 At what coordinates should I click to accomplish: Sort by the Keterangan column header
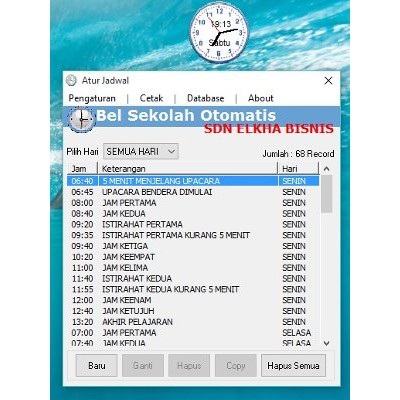click(188, 169)
